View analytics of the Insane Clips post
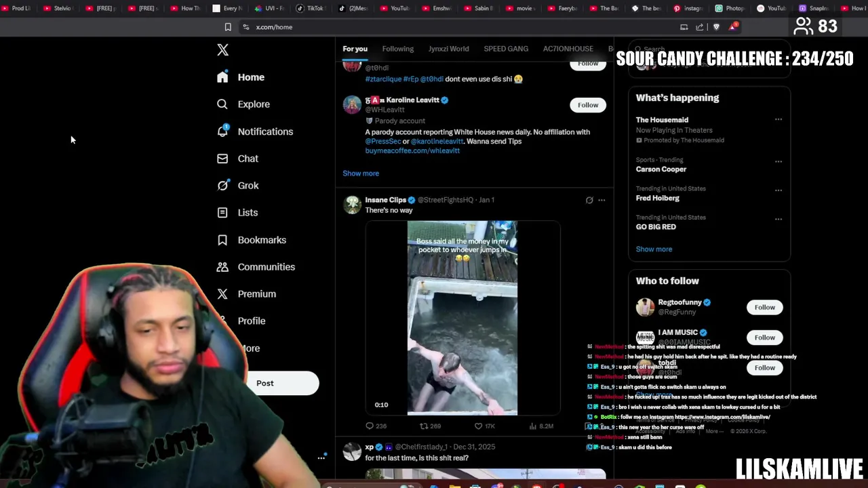Viewport: 868px width, 488px height. (541, 426)
